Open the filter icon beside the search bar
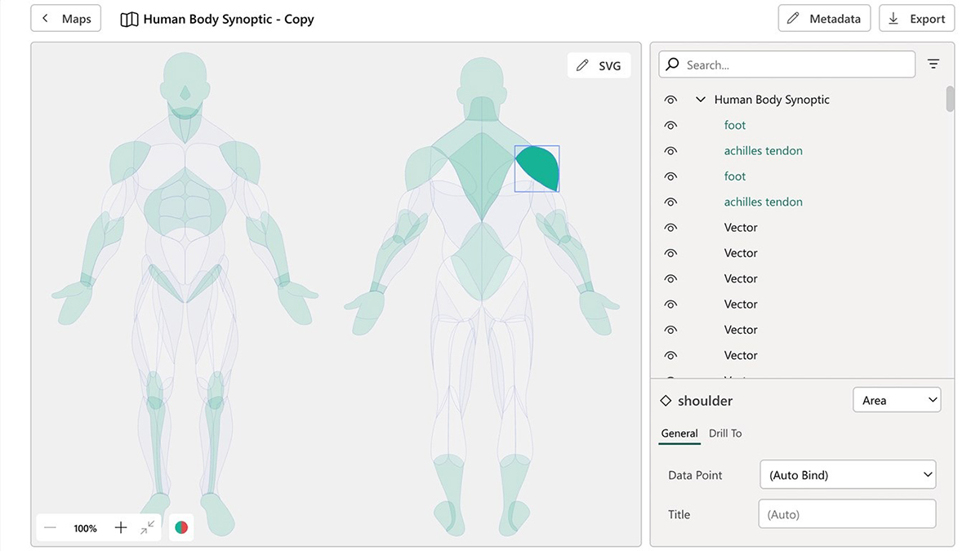980x551 pixels. (933, 63)
